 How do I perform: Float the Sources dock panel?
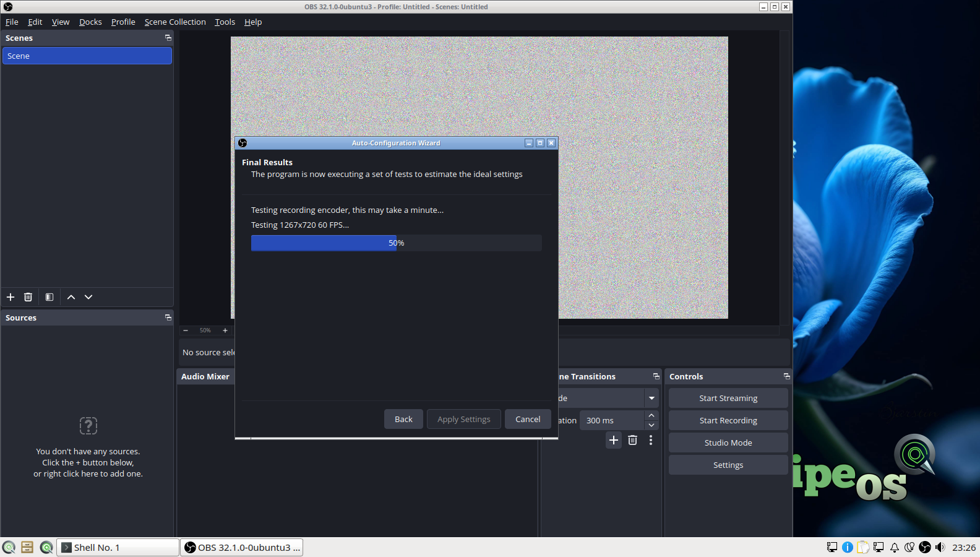[168, 317]
